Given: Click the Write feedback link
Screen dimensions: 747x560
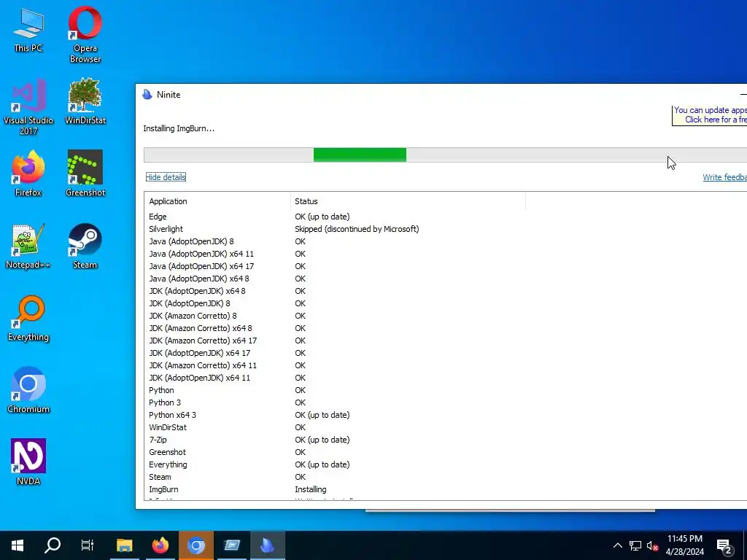Looking at the screenshot, I should 724,177.
